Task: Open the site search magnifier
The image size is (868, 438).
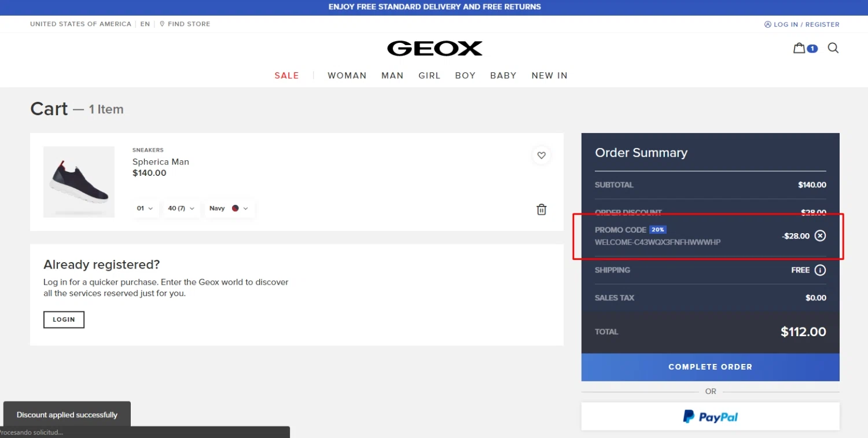Action: pyautogui.click(x=833, y=48)
